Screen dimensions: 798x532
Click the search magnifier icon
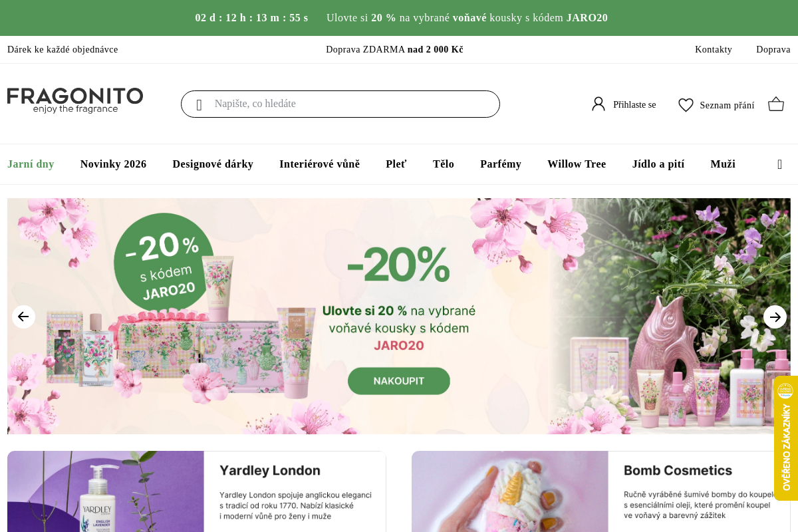pyautogui.click(x=199, y=104)
